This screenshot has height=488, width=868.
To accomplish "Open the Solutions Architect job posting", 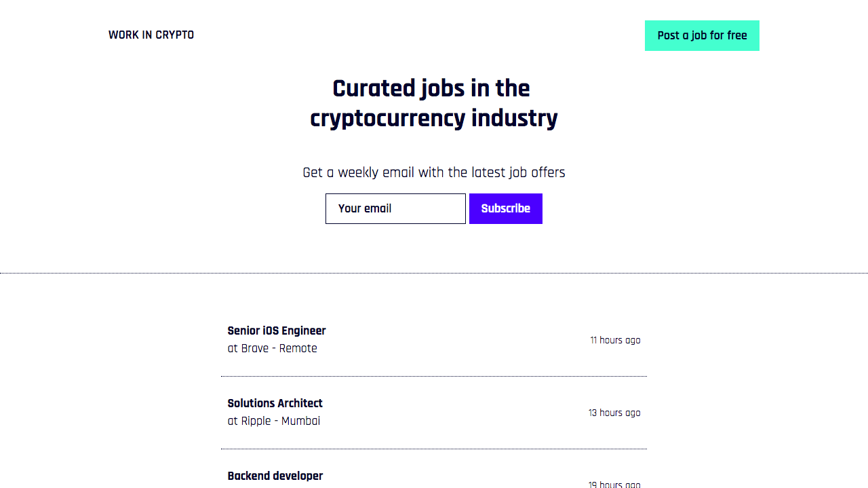I will [275, 403].
